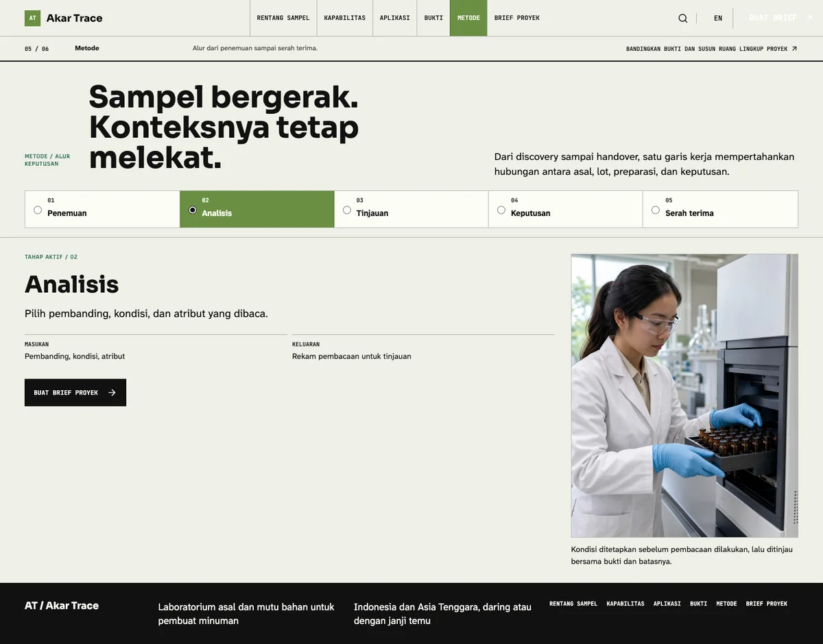Screen dimensions: 823x644
Task: Go to Kapabilitas in the top navigation
Action: [345, 18]
